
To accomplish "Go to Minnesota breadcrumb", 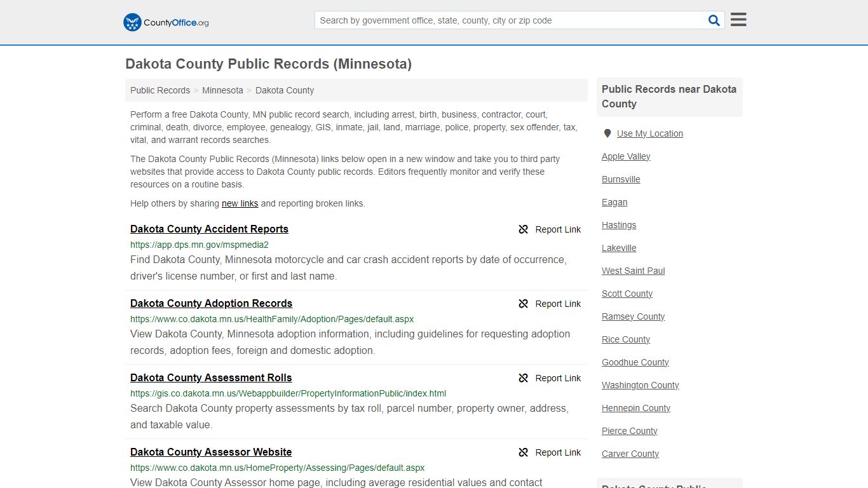I will 222,90.
